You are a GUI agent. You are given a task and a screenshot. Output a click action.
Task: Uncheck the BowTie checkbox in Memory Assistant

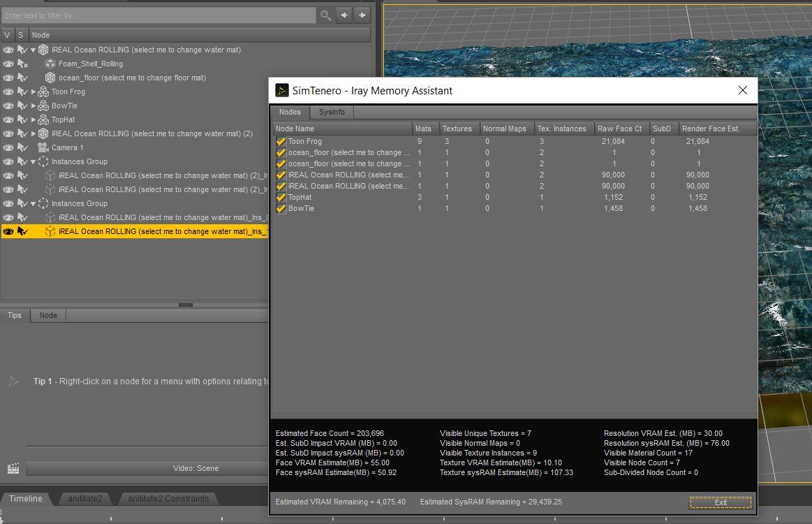[281, 209]
